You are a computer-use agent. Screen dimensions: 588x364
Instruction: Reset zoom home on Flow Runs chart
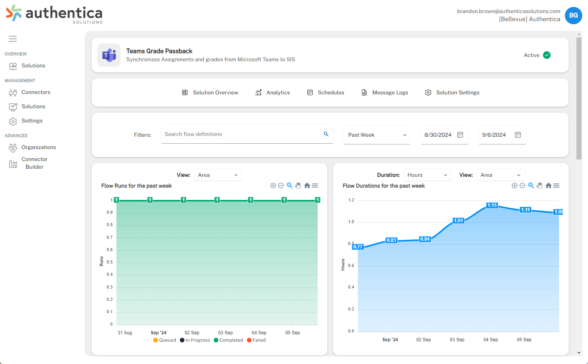click(307, 186)
